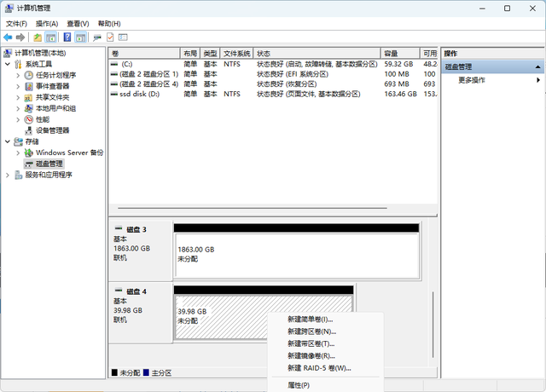Open the 操作(A) menu
Screen dimensions: 546x392
tap(47, 24)
